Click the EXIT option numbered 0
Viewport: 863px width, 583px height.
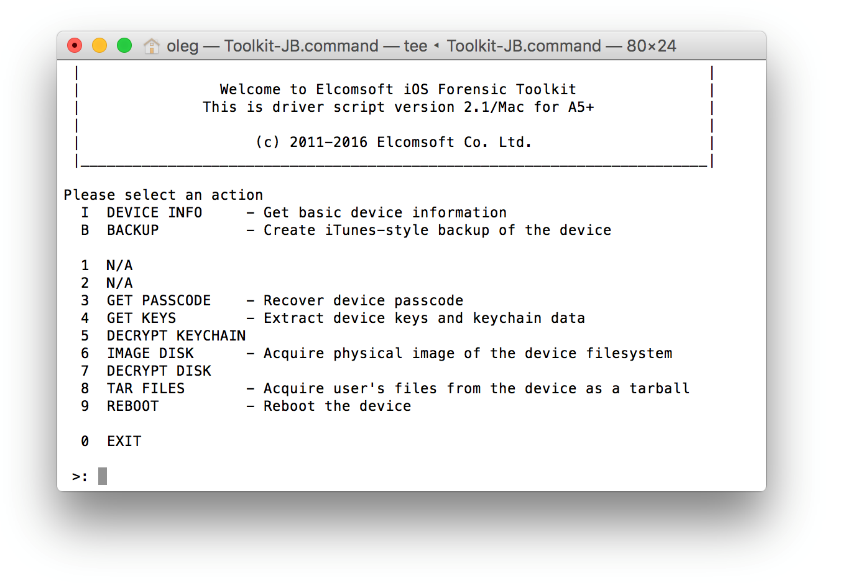click(x=123, y=441)
